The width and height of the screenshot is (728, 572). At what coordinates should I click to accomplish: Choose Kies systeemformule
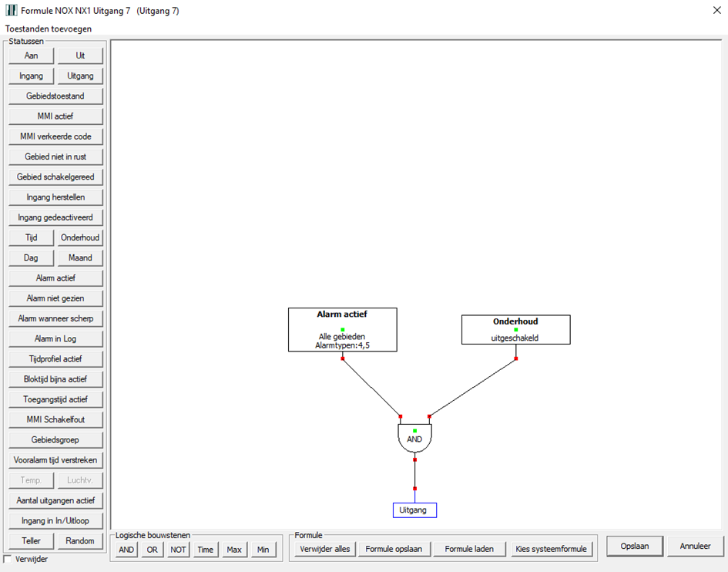(551, 550)
